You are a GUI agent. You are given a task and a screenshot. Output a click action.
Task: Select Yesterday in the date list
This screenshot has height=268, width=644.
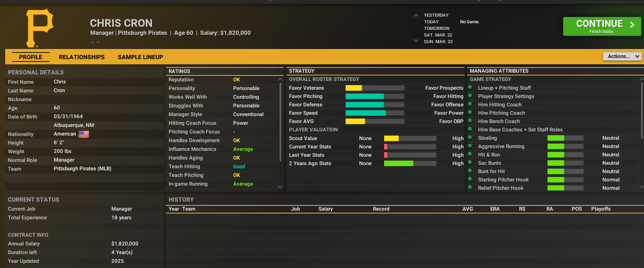coord(436,15)
